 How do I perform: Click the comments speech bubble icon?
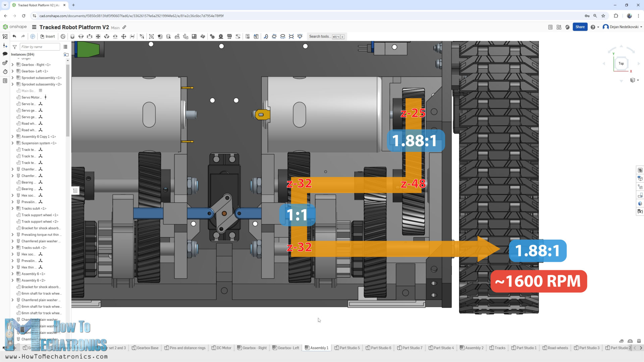click(5, 54)
